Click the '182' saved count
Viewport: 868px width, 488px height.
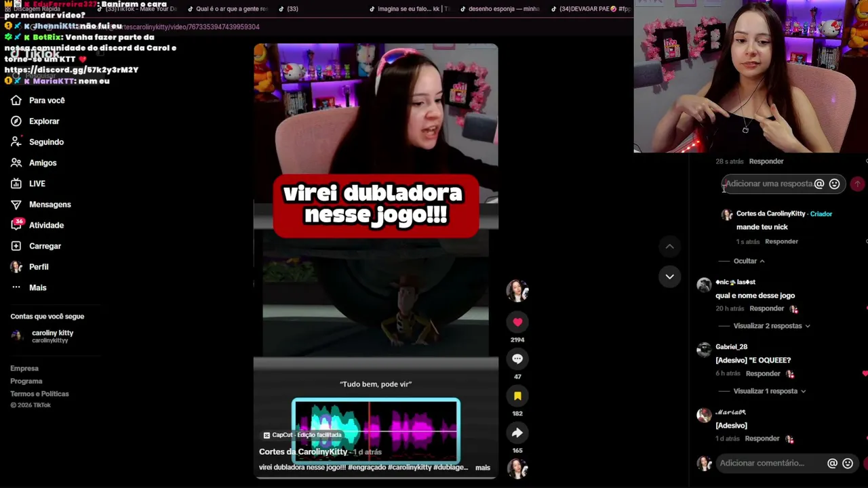pos(517,413)
